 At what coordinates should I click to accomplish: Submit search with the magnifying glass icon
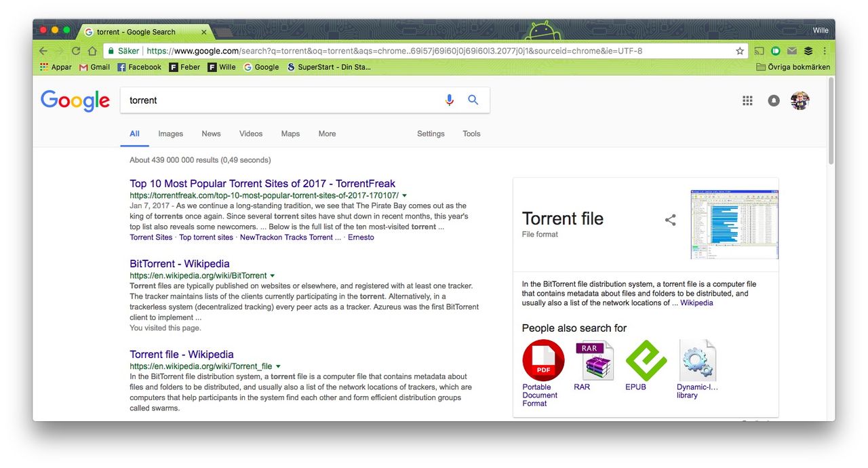(x=473, y=100)
